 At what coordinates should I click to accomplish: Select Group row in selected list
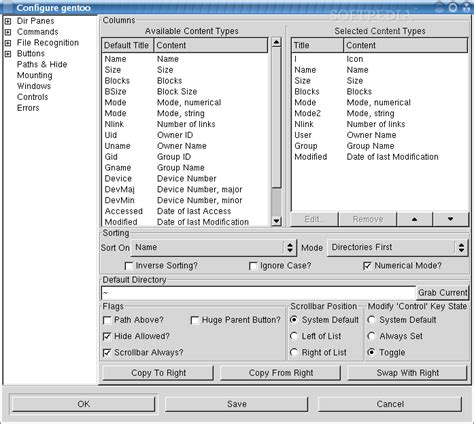pos(380,146)
